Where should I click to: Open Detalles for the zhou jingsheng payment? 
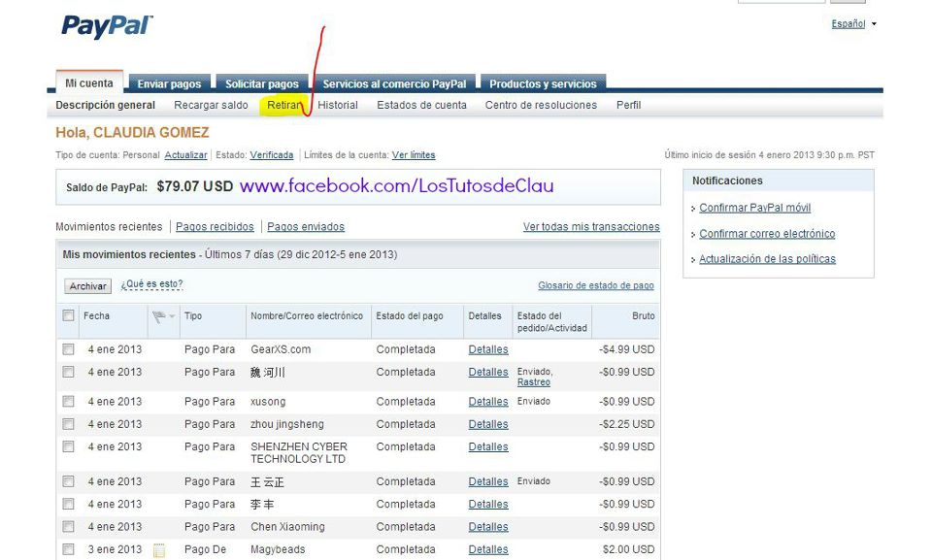[488, 424]
